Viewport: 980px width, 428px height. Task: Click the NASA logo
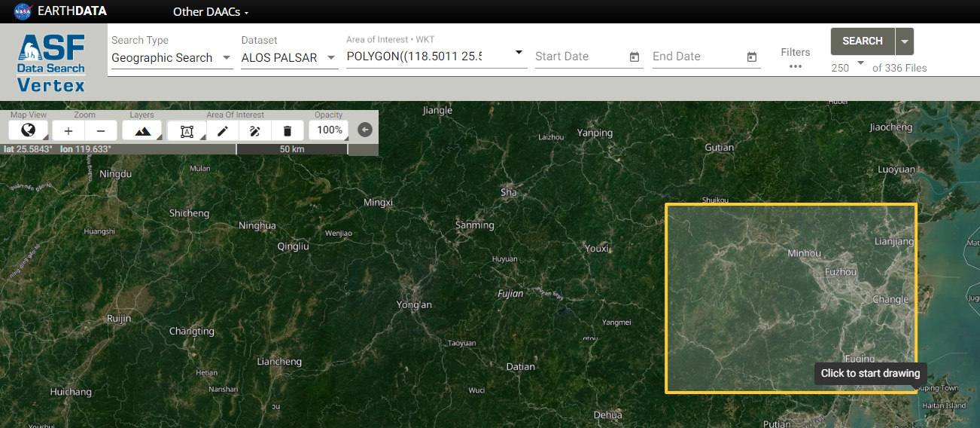coord(23,11)
